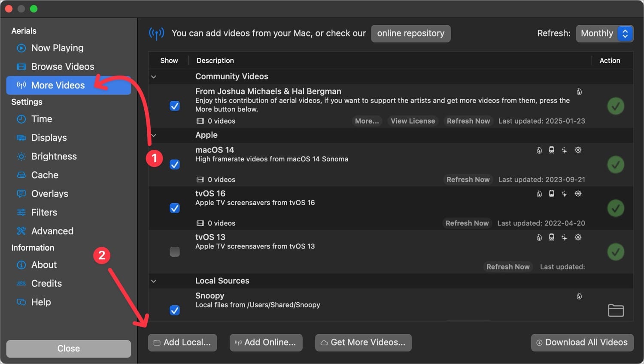Click the tram icon in the tvOS 16 row
The image size is (644, 364).
coord(552,194)
